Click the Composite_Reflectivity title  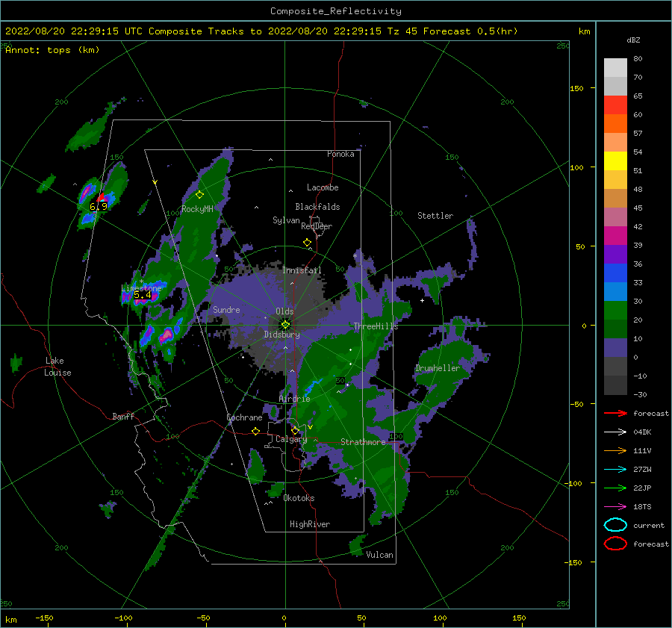click(336, 11)
